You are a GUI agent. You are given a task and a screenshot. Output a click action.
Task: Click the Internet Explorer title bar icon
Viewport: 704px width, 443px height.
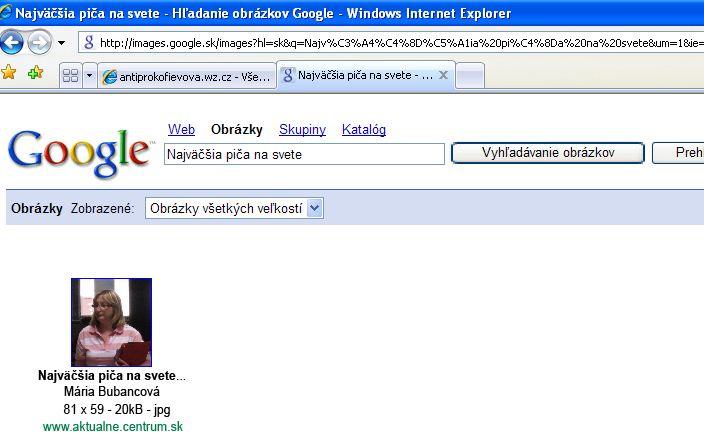tap(5, 12)
